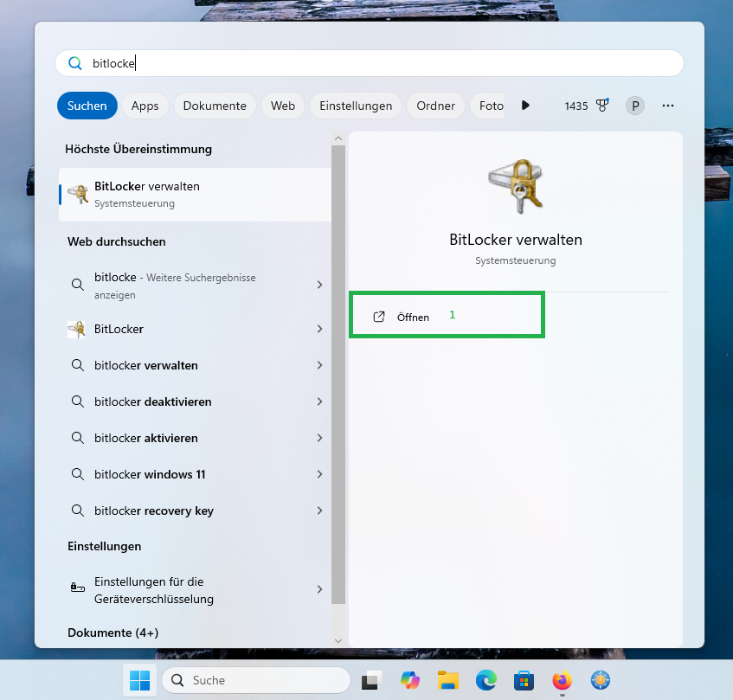Expand the BitLocker suggestion chevron

[x=319, y=329]
